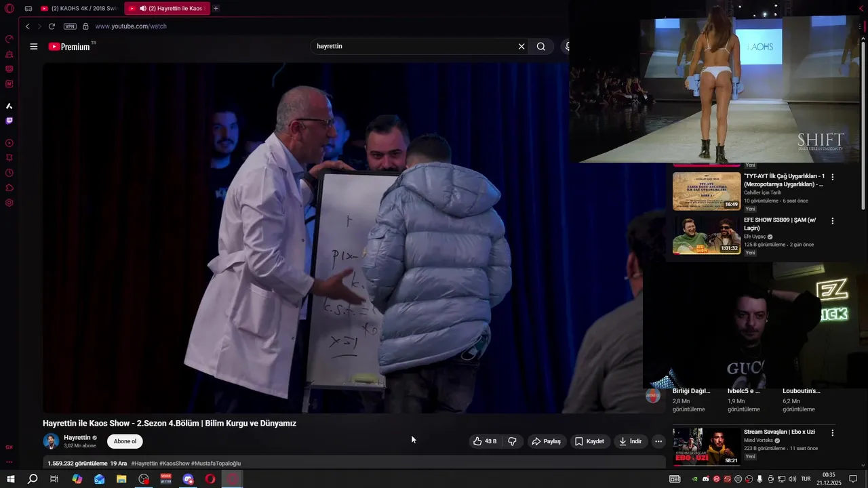Open TYT-AYT İlk Çağ Uygarlıkları thumbnail

[x=707, y=191]
